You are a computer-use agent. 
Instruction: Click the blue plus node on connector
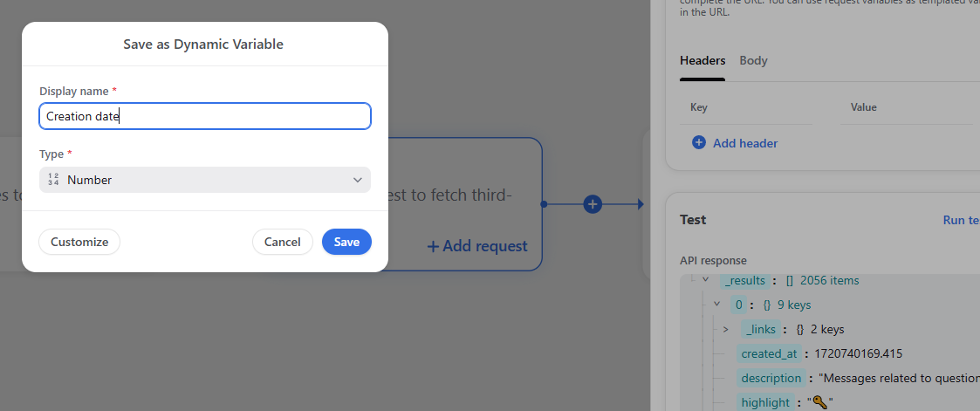tap(593, 203)
